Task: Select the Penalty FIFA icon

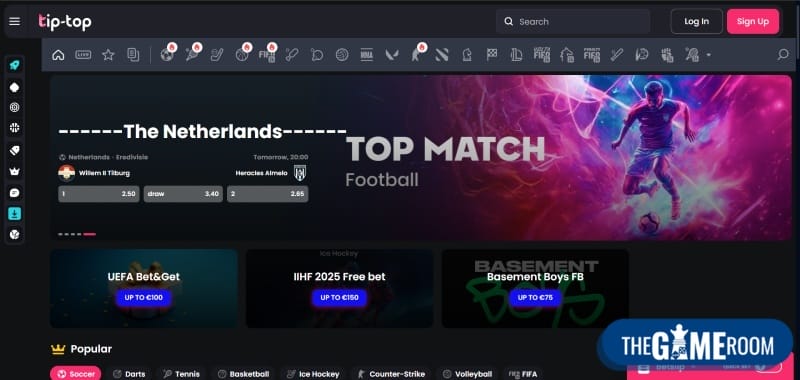Action: click(592, 55)
